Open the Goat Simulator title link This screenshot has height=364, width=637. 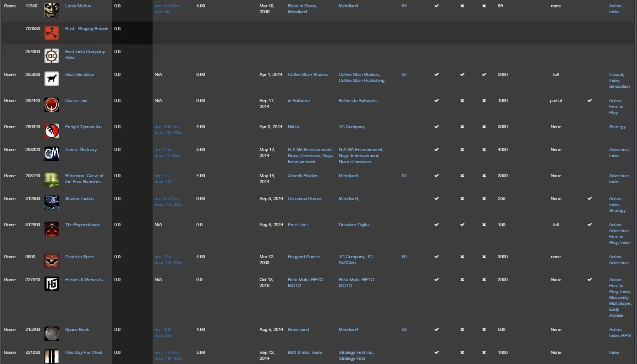(80, 75)
